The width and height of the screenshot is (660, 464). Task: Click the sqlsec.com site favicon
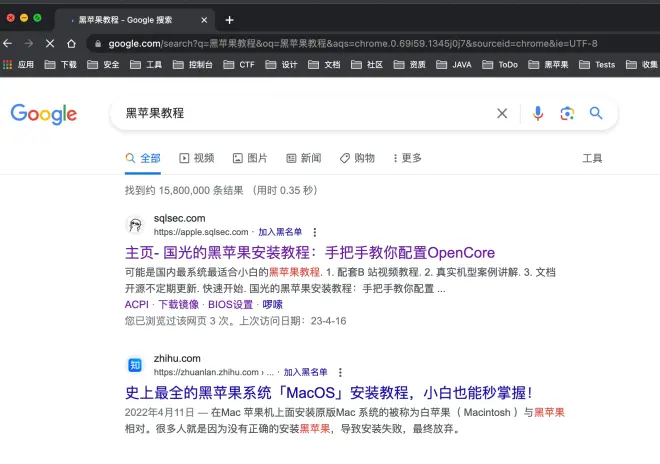[135, 225]
